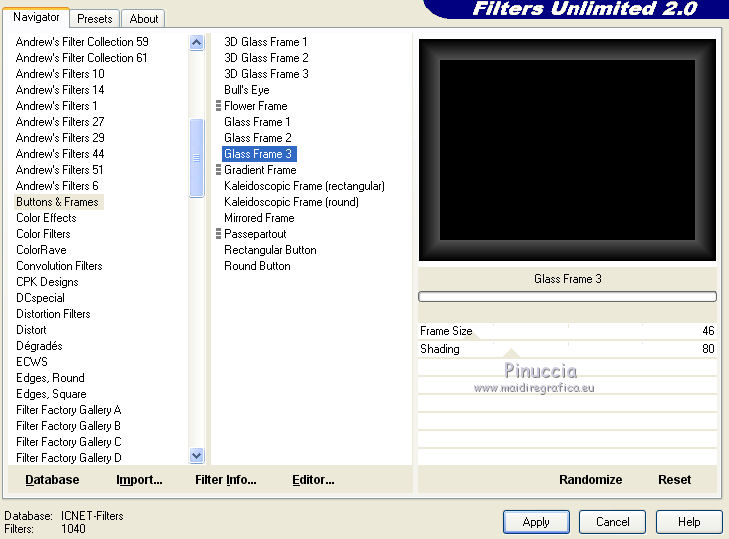
Task: Click the scroll down arrow in category list
Action: point(197,455)
